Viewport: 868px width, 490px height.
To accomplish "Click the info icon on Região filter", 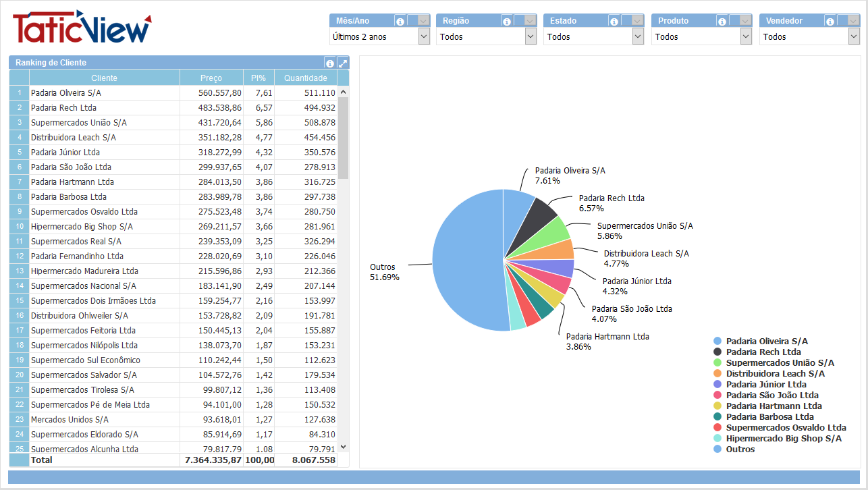I will click(x=506, y=22).
